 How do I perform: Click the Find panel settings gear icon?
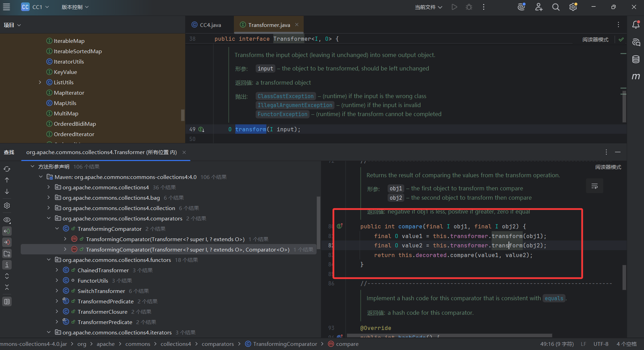click(x=7, y=206)
